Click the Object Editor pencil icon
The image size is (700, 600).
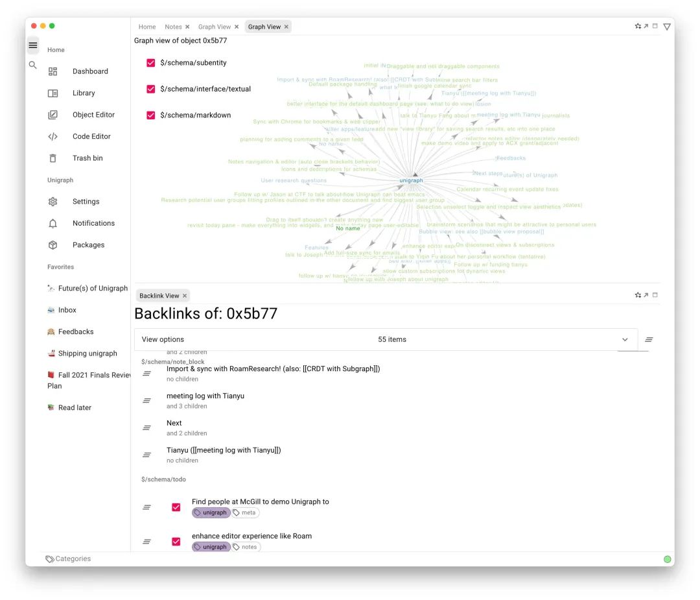coord(52,115)
